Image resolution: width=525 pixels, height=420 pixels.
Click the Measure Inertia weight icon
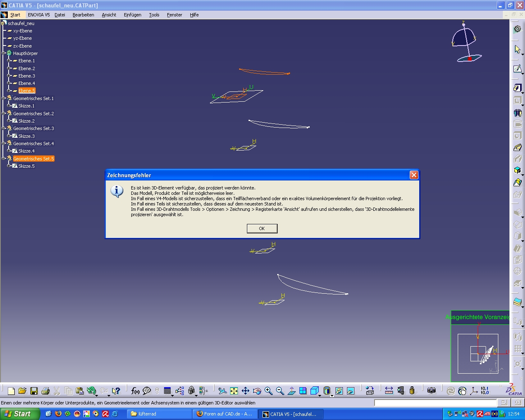click(412, 391)
